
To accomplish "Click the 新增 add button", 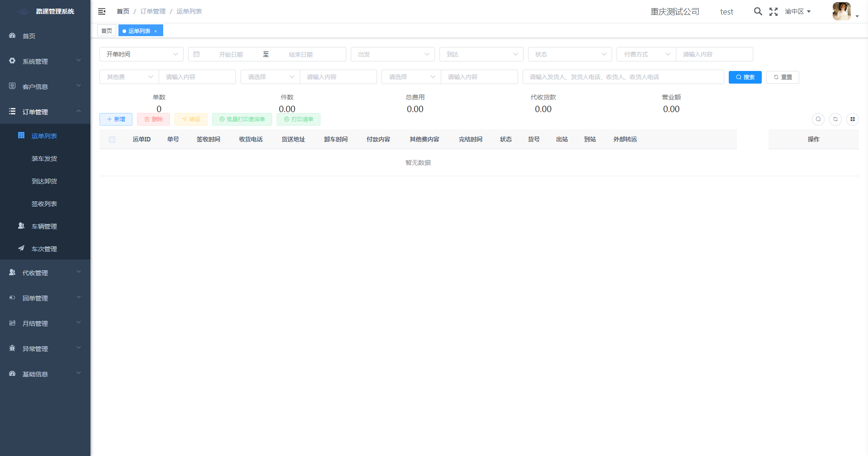I will point(116,119).
